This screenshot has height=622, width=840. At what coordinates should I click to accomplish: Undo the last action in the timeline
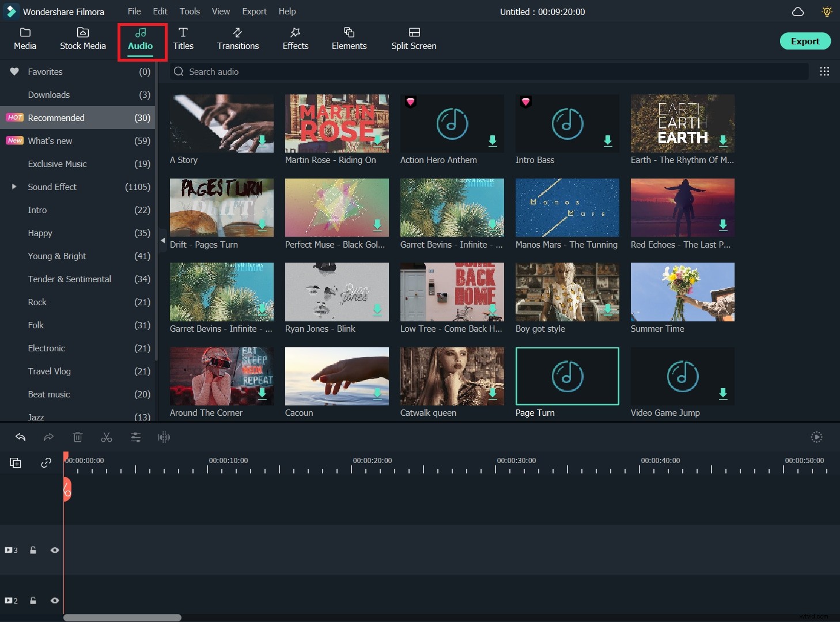pos(21,437)
